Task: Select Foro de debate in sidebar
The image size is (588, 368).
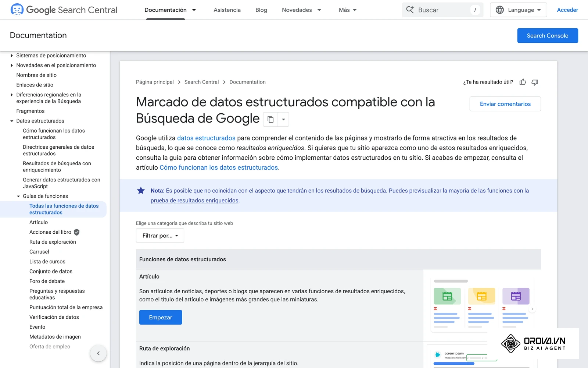Action: pyautogui.click(x=47, y=281)
